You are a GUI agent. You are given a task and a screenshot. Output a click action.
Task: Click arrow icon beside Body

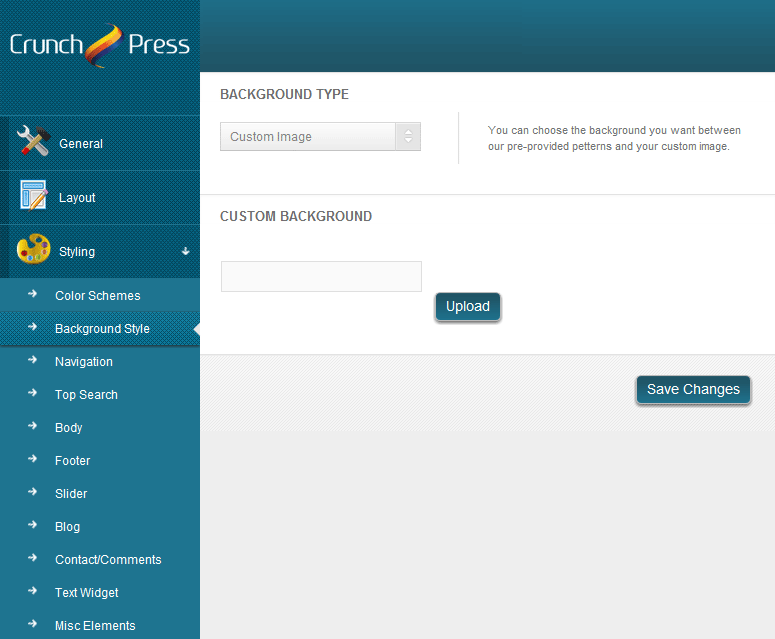pos(33,426)
